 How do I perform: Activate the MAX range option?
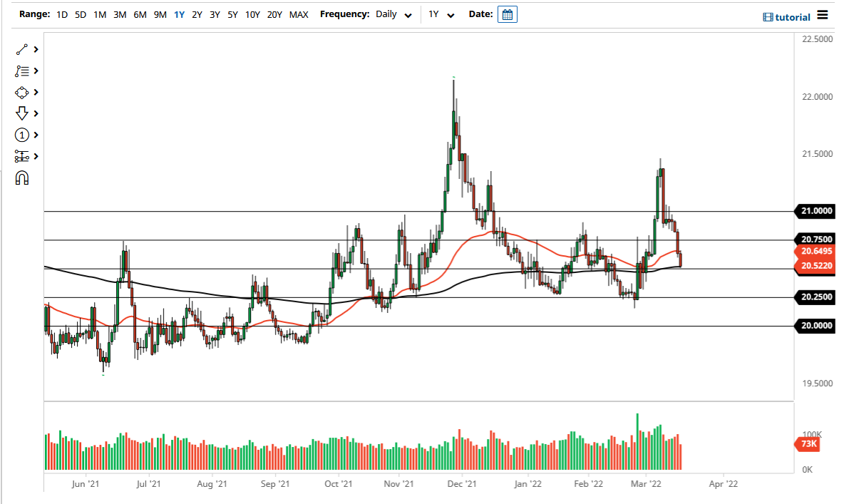click(x=299, y=14)
